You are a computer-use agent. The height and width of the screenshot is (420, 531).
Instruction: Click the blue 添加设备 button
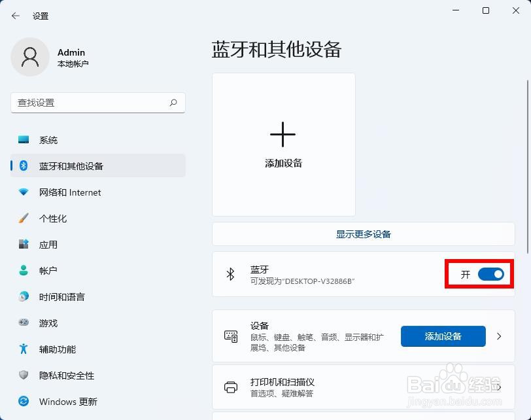(x=443, y=336)
